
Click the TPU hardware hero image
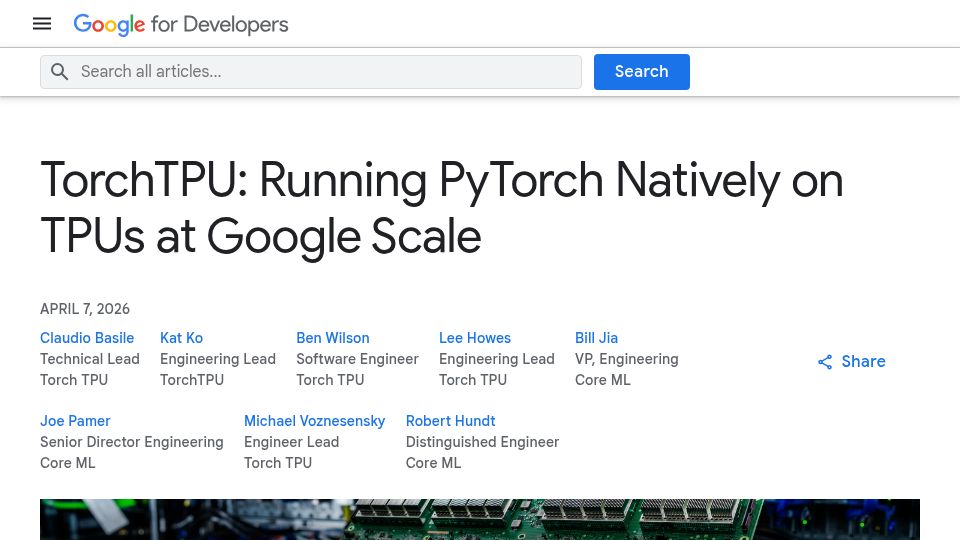pyautogui.click(x=480, y=519)
